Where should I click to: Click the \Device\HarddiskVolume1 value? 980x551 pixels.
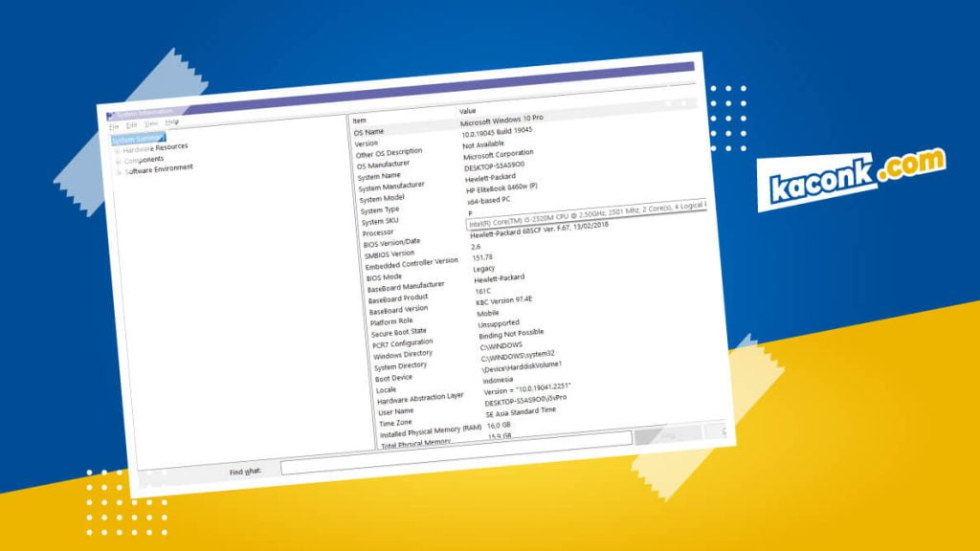click(x=522, y=366)
